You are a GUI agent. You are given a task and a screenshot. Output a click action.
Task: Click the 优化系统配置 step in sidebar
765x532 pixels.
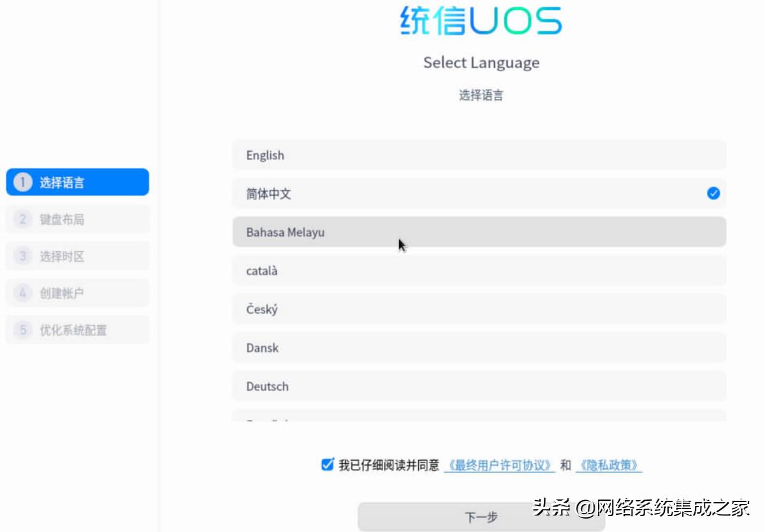(x=77, y=329)
